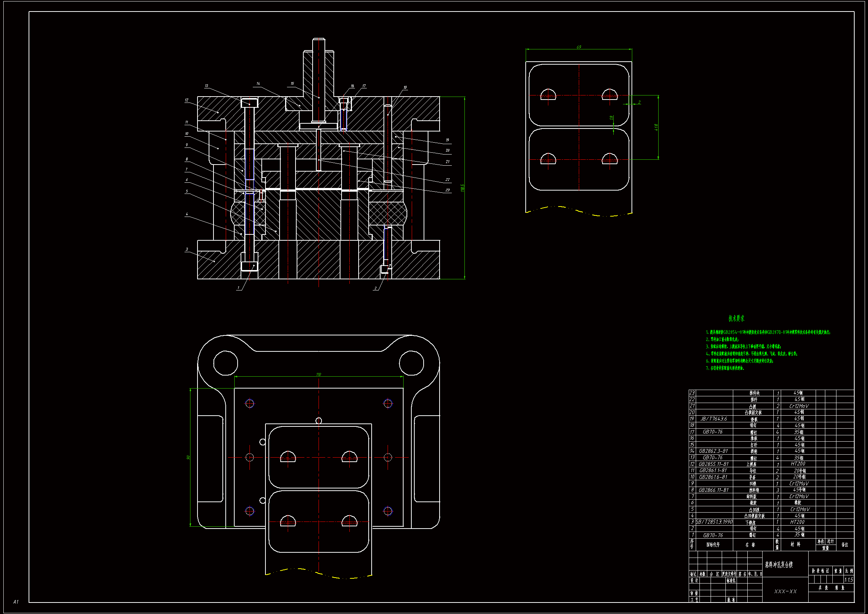Select the 备注 remarks header cell

845,545
